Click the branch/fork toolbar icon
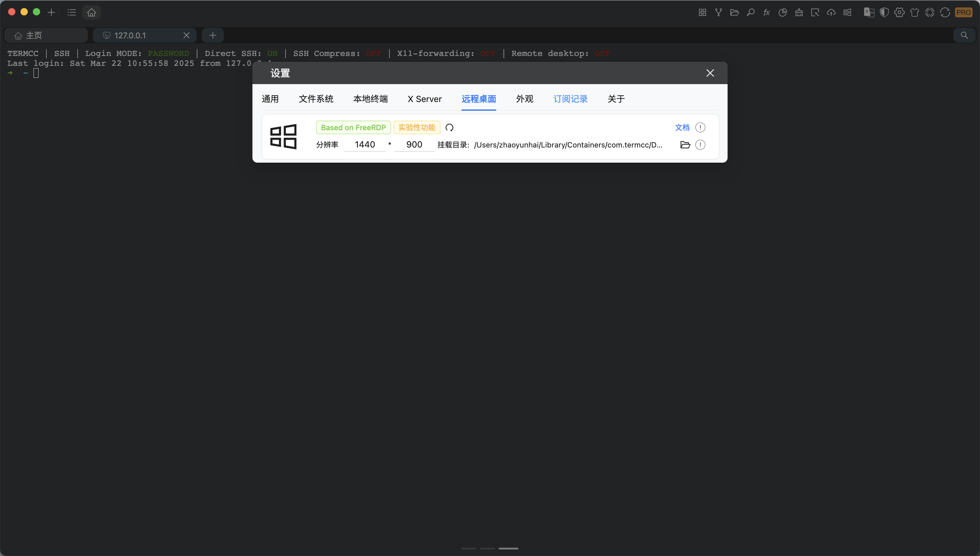This screenshot has height=556, width=980. pos(718,12)
